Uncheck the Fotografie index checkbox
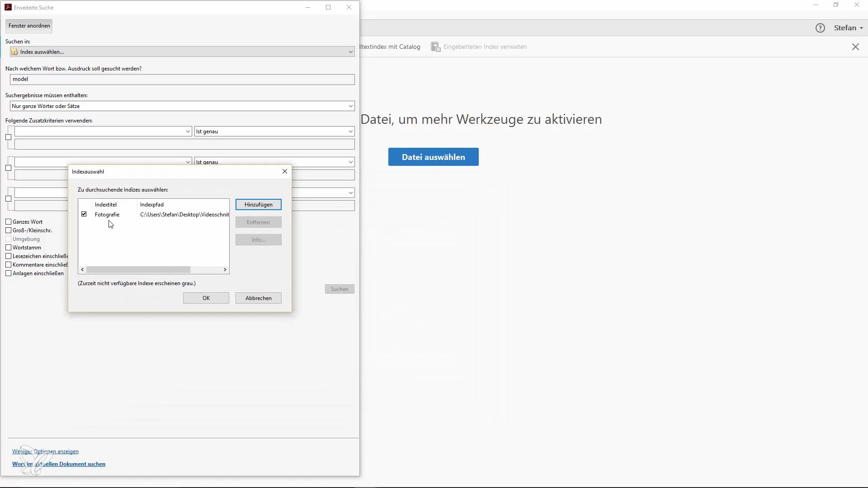 [x=84, y=214]
